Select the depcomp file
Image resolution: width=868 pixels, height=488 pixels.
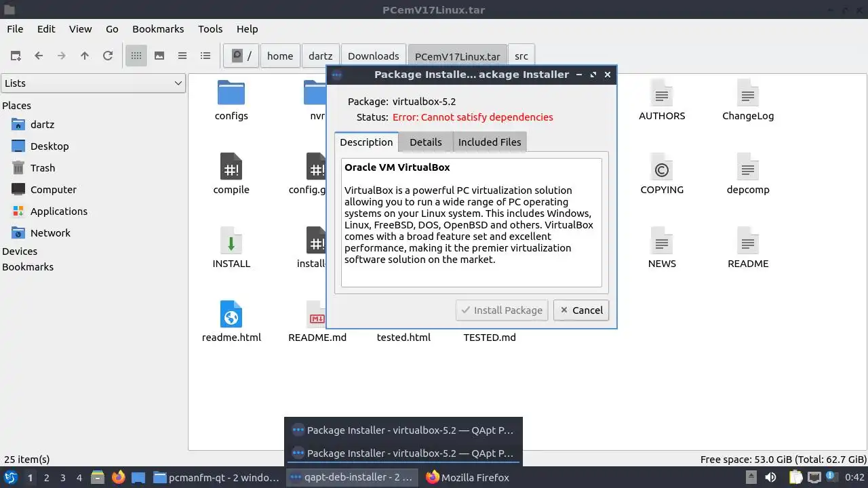(x=748, y=174)
